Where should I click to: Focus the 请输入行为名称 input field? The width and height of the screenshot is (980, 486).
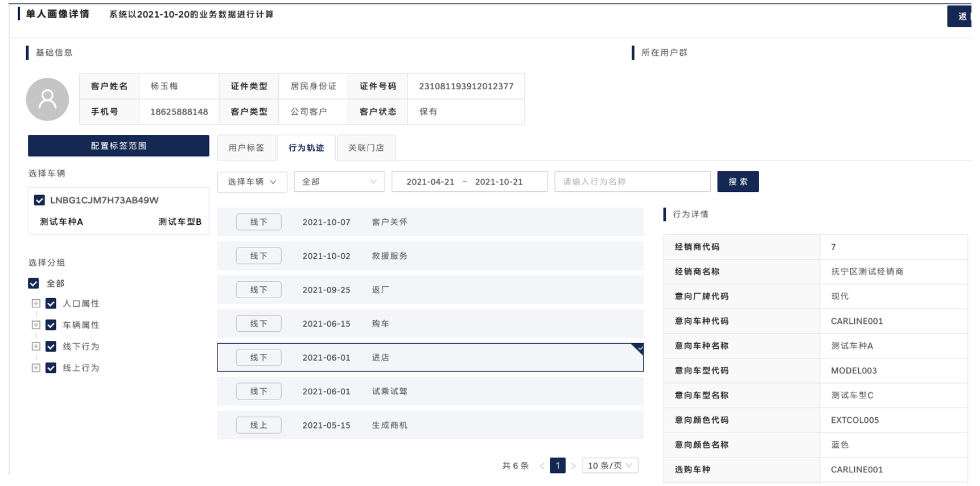point(632,182)
